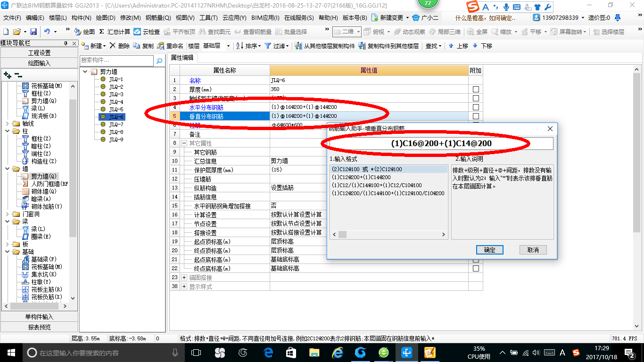Screen dimensions: 644x362
Task: Click the 搜索构件 search field
Action: pos(116,60)
